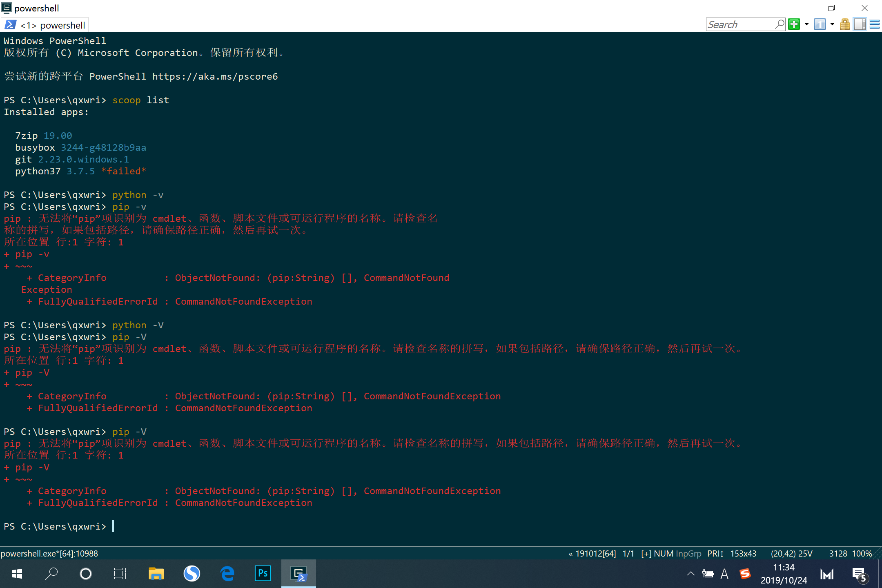Show hidden system tray icons

click(690, 574)
